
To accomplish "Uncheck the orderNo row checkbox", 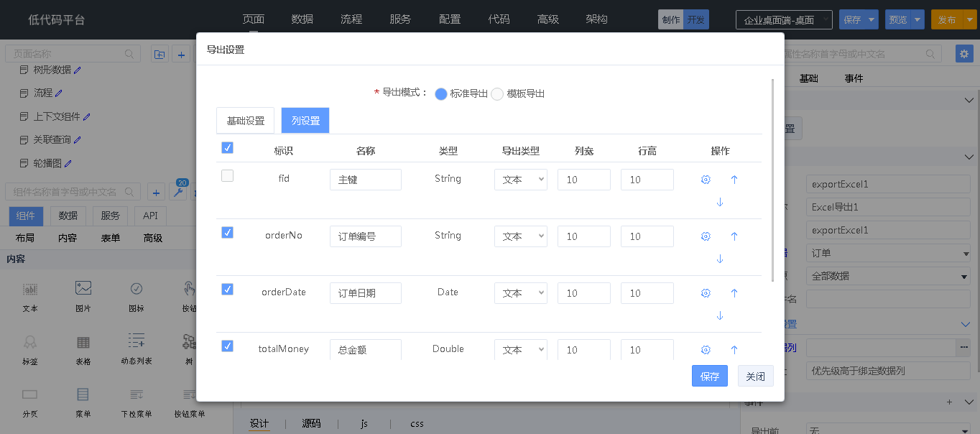I will click(x=228, y=233).
